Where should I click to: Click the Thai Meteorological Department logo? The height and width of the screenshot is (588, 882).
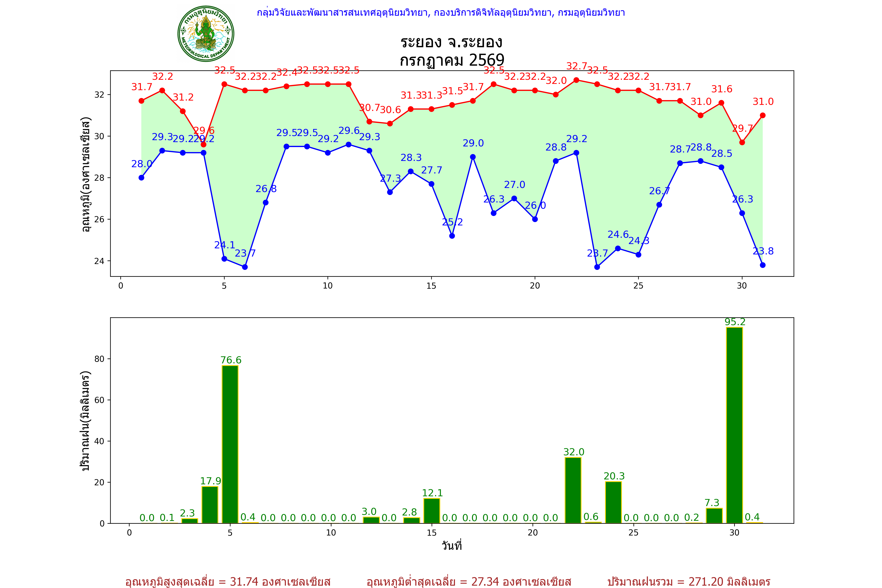point(206,34)
